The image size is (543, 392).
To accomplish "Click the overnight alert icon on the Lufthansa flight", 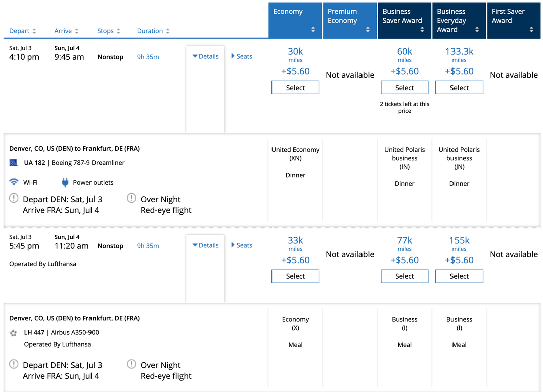I will coord(131,364).
